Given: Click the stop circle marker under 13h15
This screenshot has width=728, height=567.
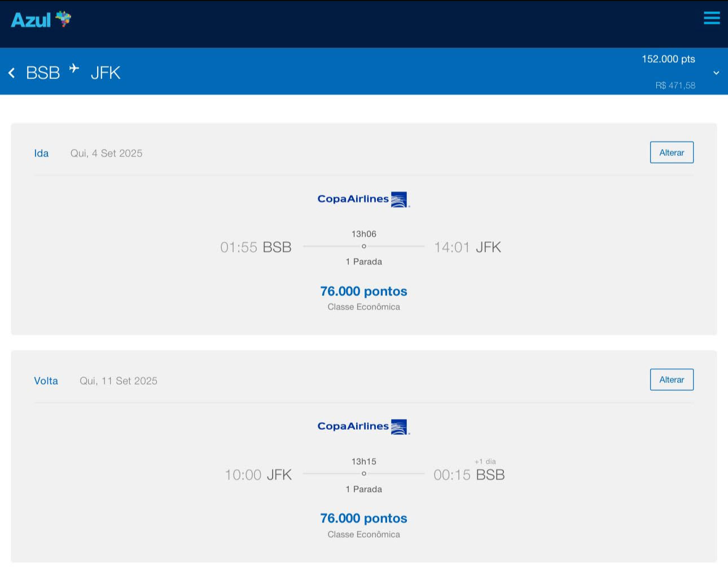Looking at the screenshot, I should (364, 474).
